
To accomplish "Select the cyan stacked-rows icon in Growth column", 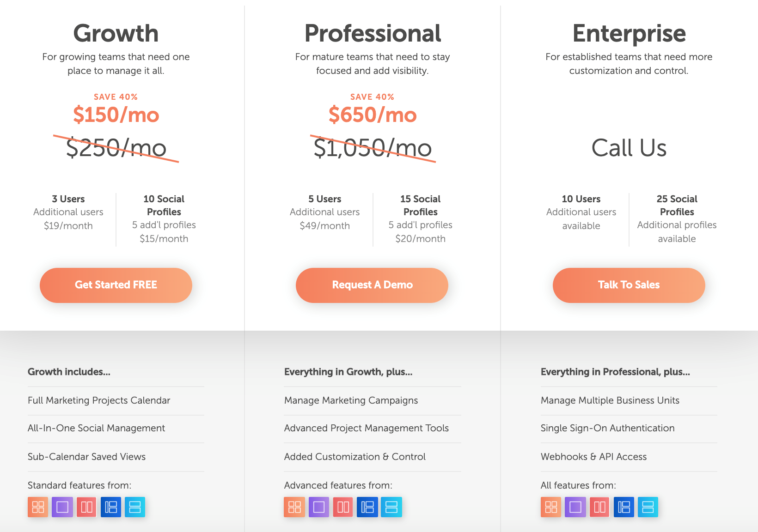I will click(x=135, y=507).
